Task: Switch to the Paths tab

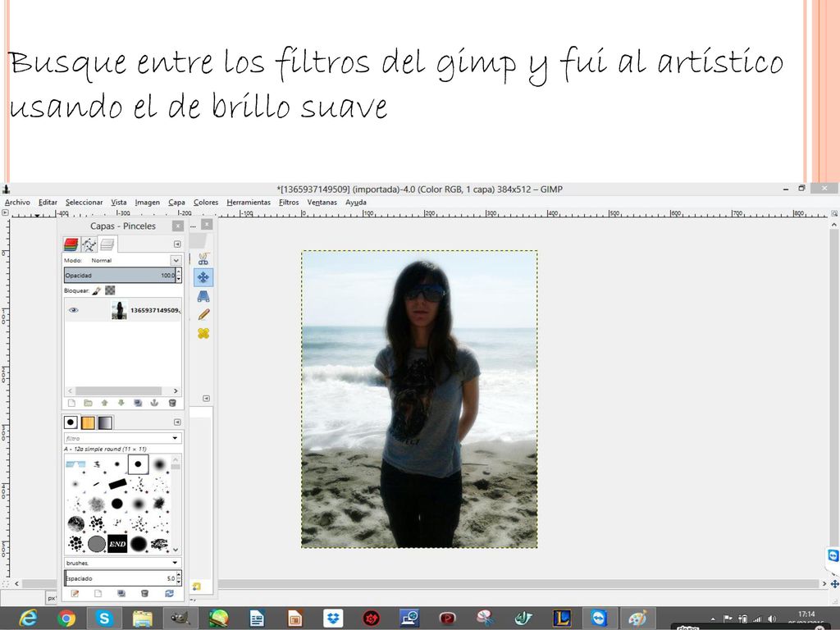Action: tap(89, 244)
